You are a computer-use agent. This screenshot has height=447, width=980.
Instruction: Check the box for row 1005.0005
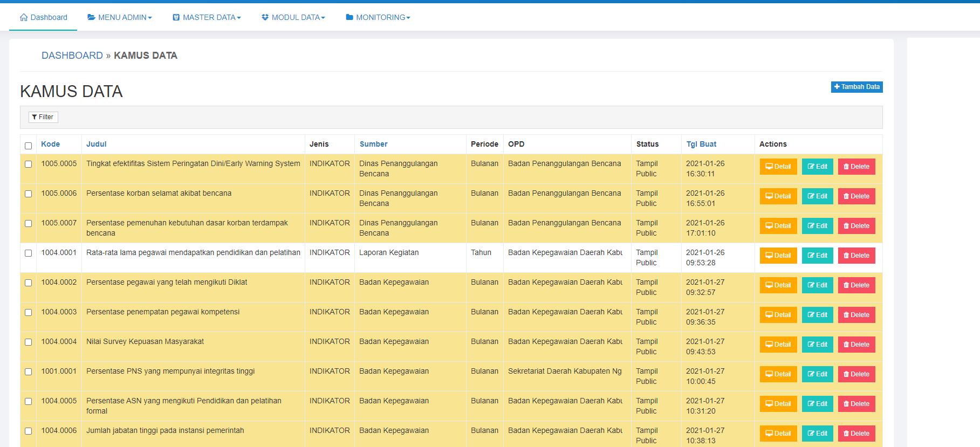pyautogui.click(x=28, y=164)
